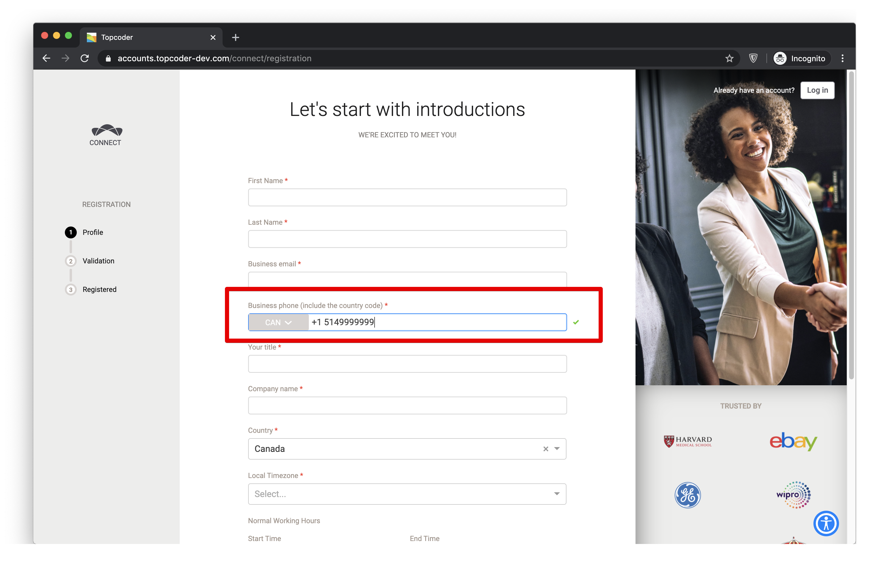Open a new browser tab
Viewport: 889px width, 588px height.
click(235, 37)
